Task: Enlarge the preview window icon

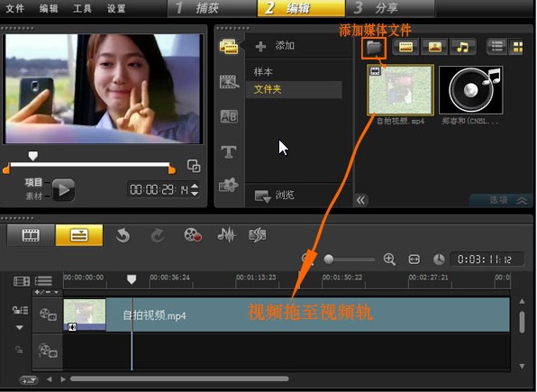Action: [194, 166]
